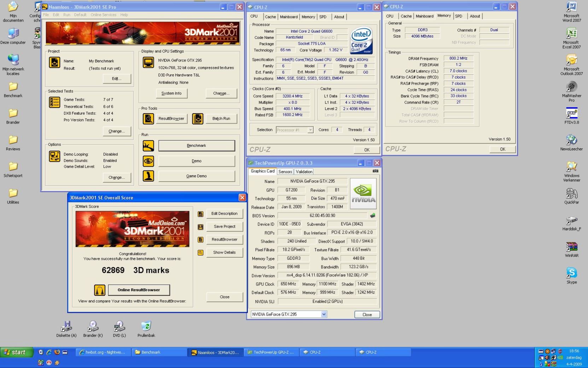Image resolution: width=588 pixels, height=368 pixels.
Task: Click the GPU-Z screenshot camera icon
Action: 375,171
